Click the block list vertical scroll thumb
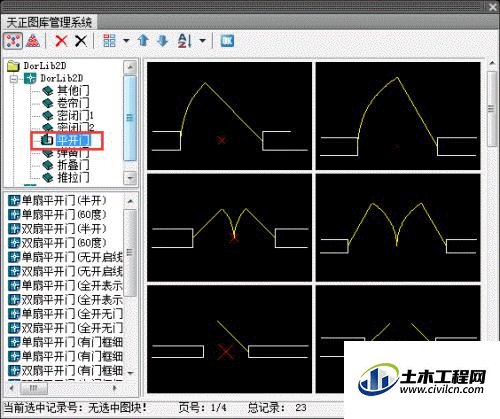 (130, 253)
